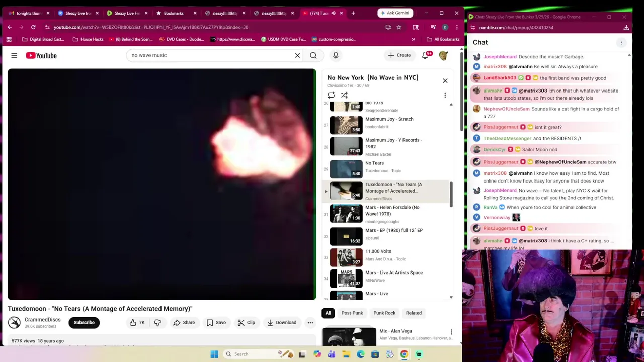This screenshot has width=644, height=362.
Task: Play 11,000 Volts by Mars And D.n.a.
Action: (x=385, y=257)
